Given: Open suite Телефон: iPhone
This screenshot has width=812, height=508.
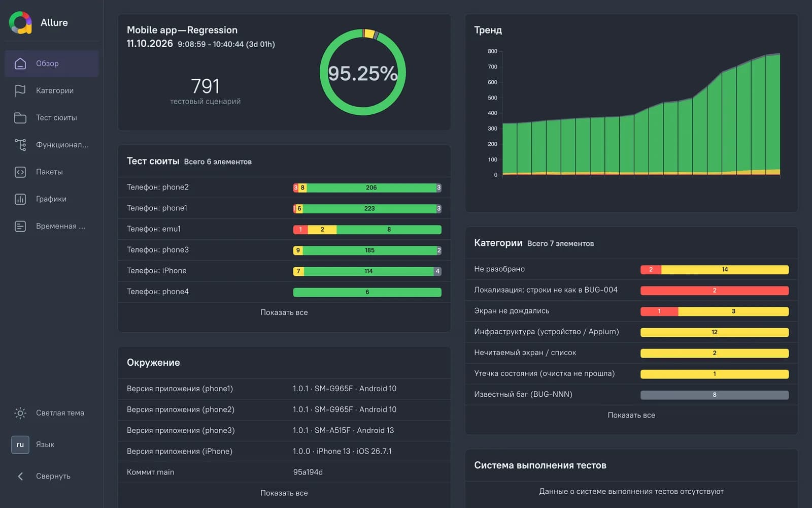Looking at the screenshot, I should click(284, 271).
